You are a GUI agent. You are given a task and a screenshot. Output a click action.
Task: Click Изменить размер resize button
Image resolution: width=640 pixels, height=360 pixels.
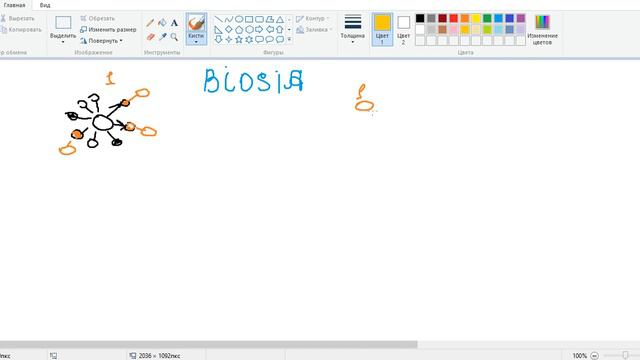click(x=108, y=30)
